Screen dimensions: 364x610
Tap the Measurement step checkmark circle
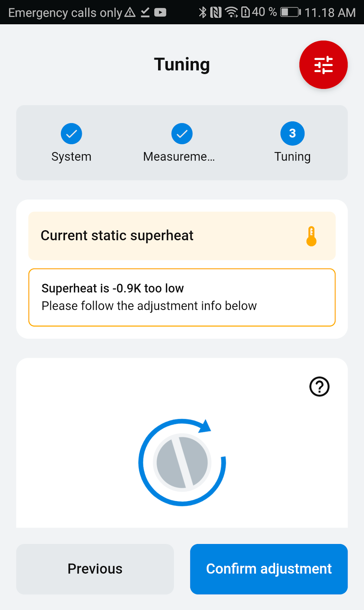pos(182,134)
